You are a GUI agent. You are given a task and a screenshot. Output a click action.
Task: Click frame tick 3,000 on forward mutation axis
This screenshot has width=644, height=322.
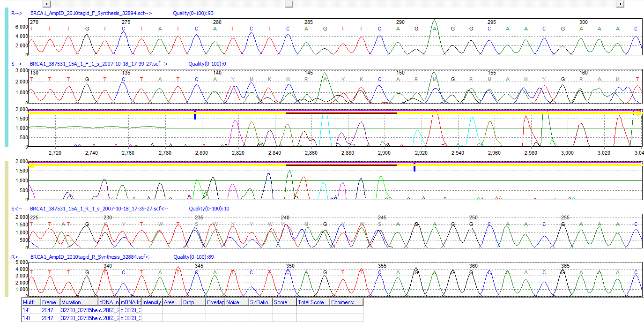pyautogui.click(x=568, y=153)
